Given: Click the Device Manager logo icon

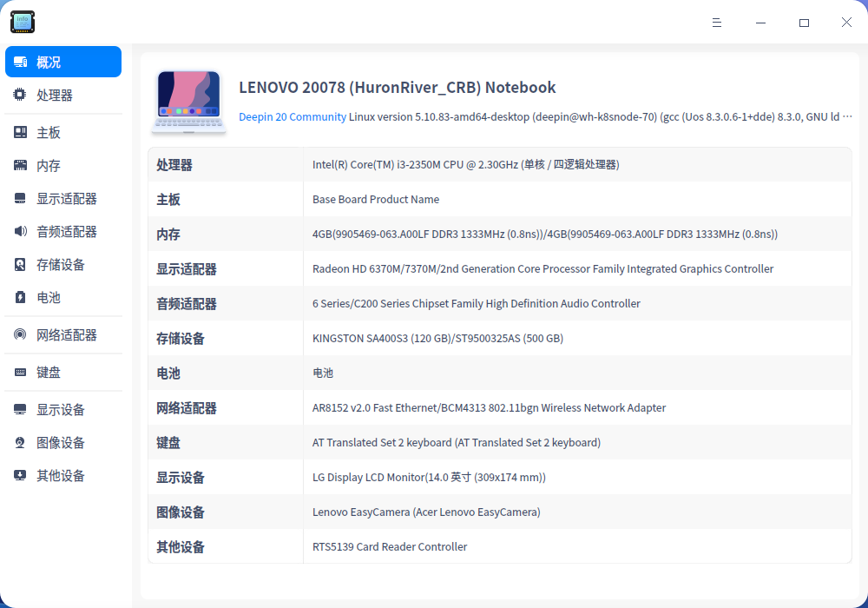Looking at the screenshot, I should (x=22, y=22).
